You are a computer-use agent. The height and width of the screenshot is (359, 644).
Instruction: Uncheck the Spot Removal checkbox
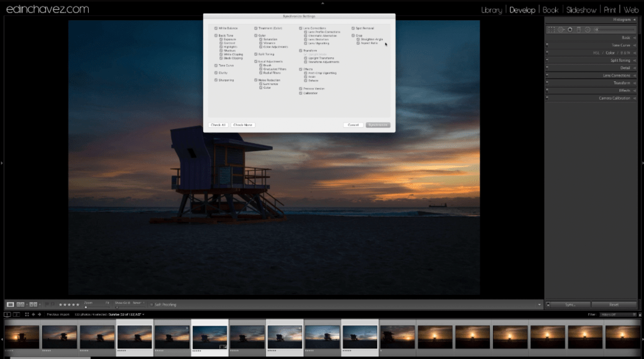click(353, 28)
